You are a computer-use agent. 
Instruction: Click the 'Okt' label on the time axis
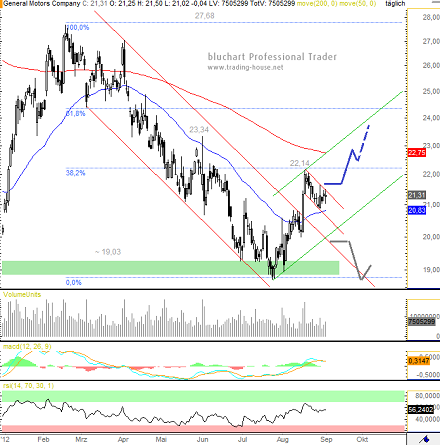tap(362, 440)
